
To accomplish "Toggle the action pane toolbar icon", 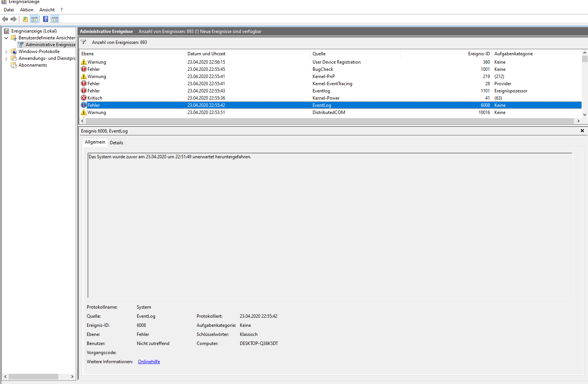I will pyautogui.click(x=55, y=19).
